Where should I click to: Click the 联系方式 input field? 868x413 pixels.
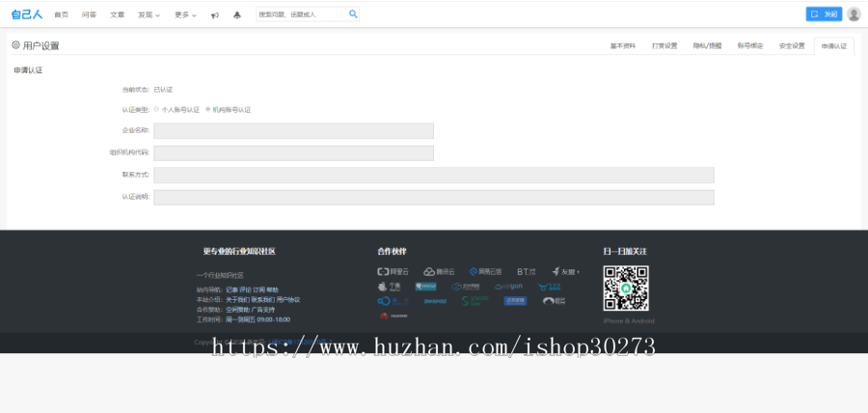433,175
